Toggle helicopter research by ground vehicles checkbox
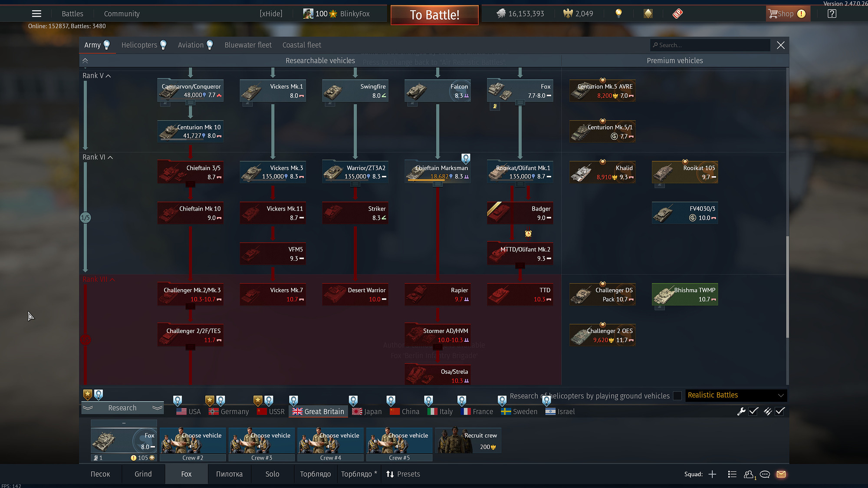 tap(677, 396)
